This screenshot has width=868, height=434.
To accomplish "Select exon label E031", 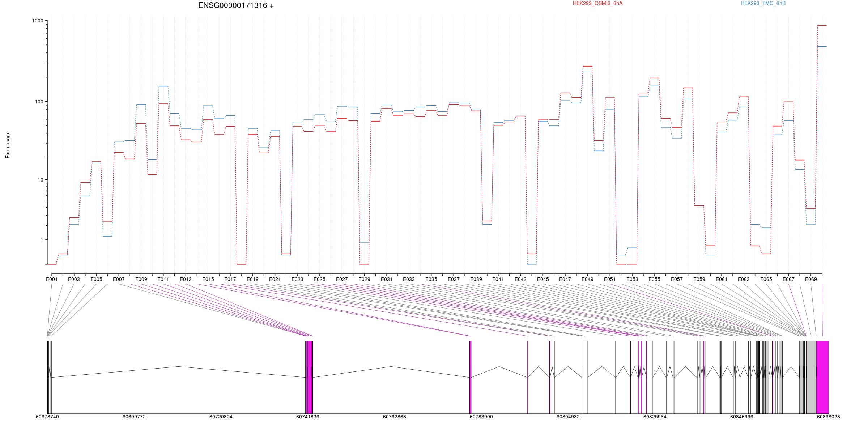I will point(387,279).
